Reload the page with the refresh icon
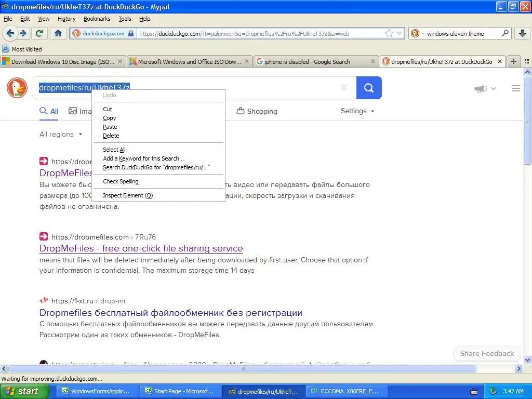The height and width of the screenshot is (399, 532). [39, 33]
